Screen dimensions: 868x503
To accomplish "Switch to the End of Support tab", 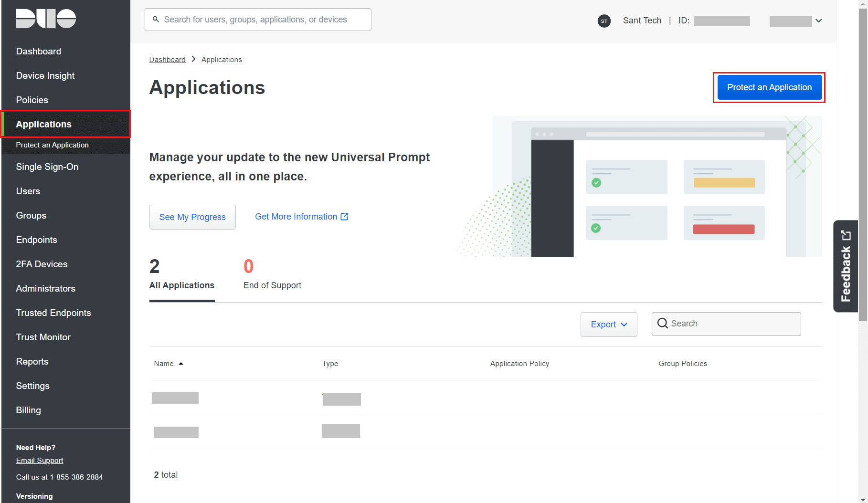I will coord(272,285).
